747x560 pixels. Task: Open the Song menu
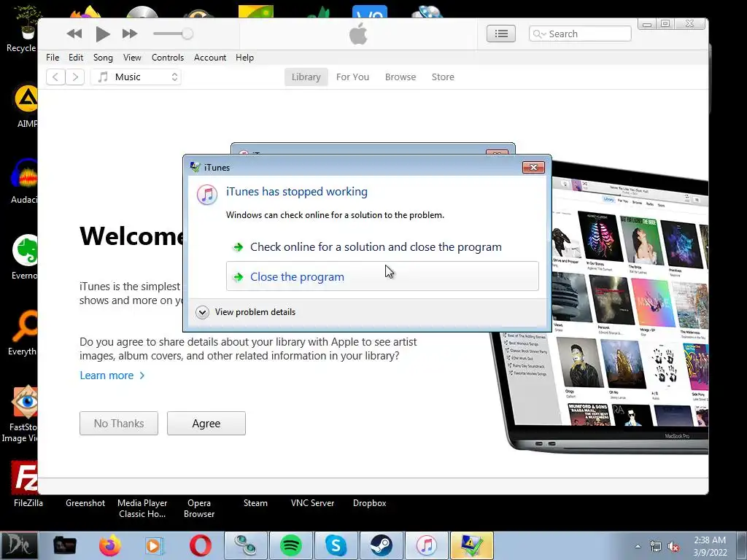click(103, 58)
